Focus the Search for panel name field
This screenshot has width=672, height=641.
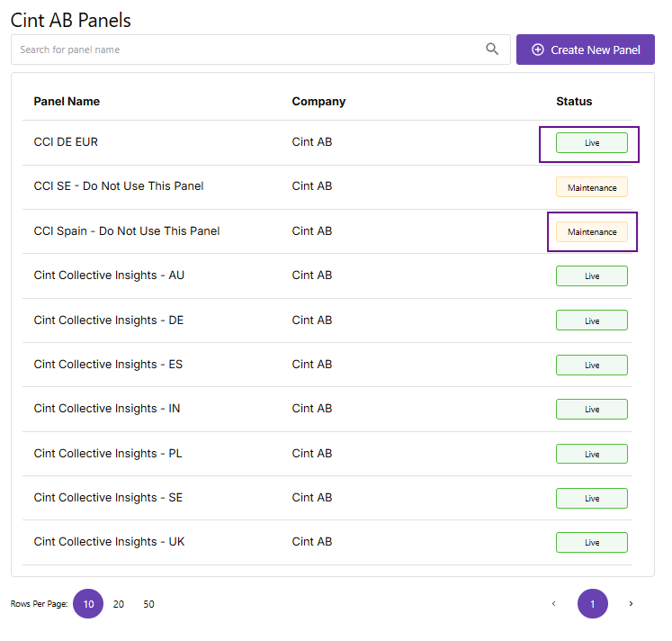coord(261,50)
